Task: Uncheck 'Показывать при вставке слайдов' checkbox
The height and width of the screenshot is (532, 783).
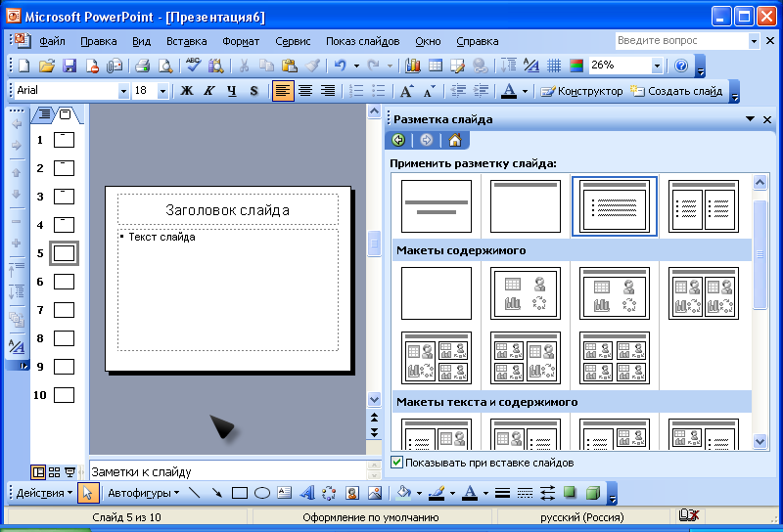Action: 397,463
